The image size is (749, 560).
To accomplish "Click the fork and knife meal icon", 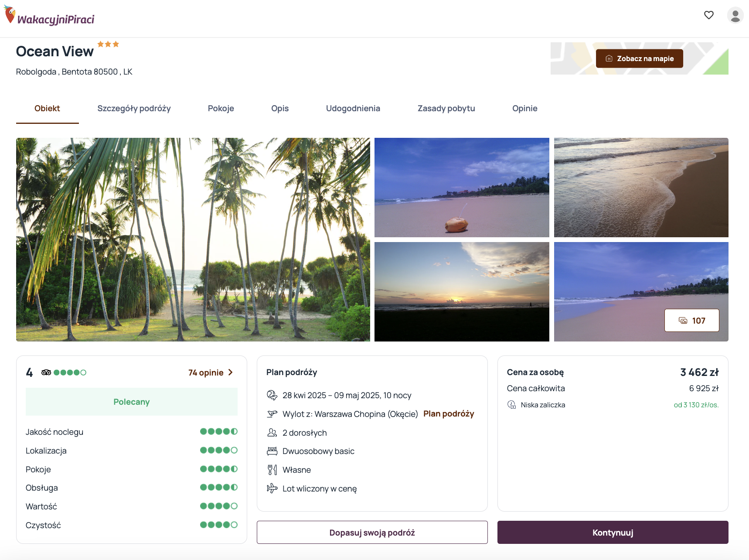I will pos(272,470).
